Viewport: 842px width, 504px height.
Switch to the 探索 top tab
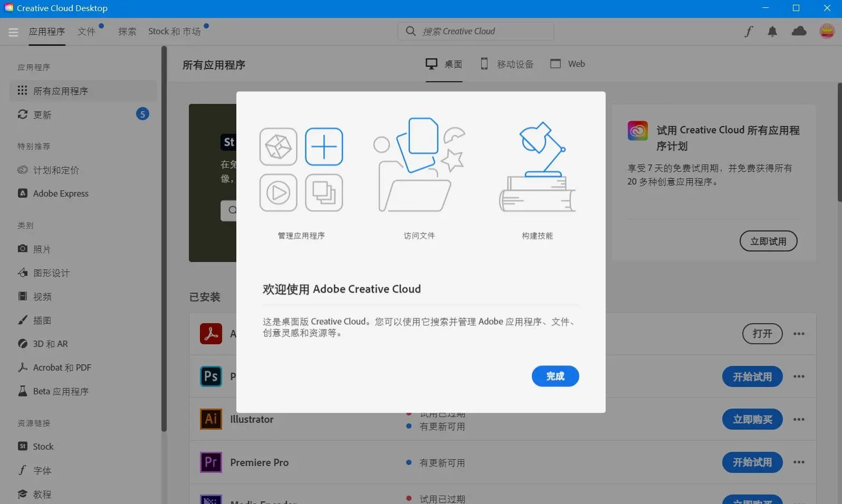pos(127,32)
